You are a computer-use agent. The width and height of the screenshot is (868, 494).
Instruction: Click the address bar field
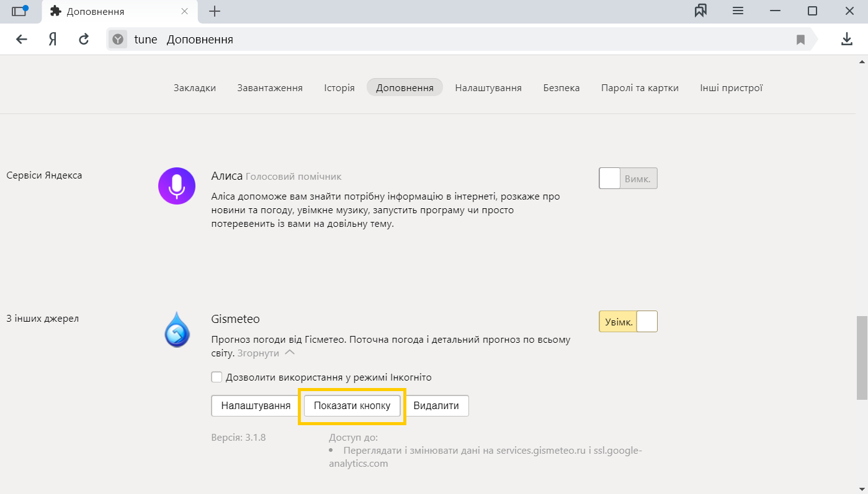(x=462, y=40)
